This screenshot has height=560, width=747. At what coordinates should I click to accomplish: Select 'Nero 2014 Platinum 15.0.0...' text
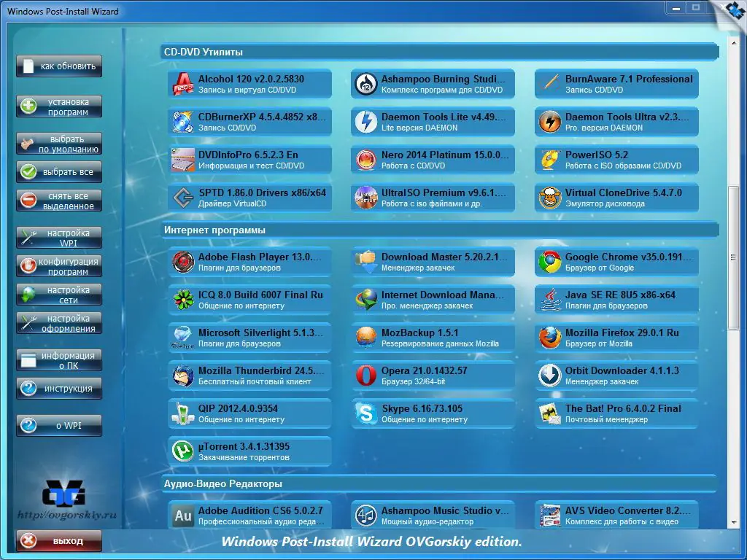click(445, 155)
